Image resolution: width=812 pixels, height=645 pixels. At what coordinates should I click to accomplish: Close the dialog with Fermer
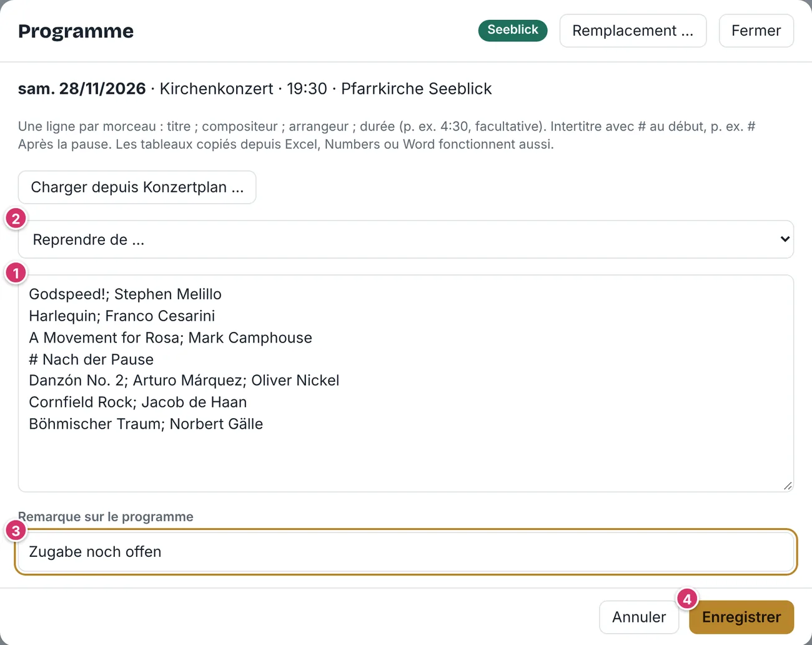click(756, 31)
